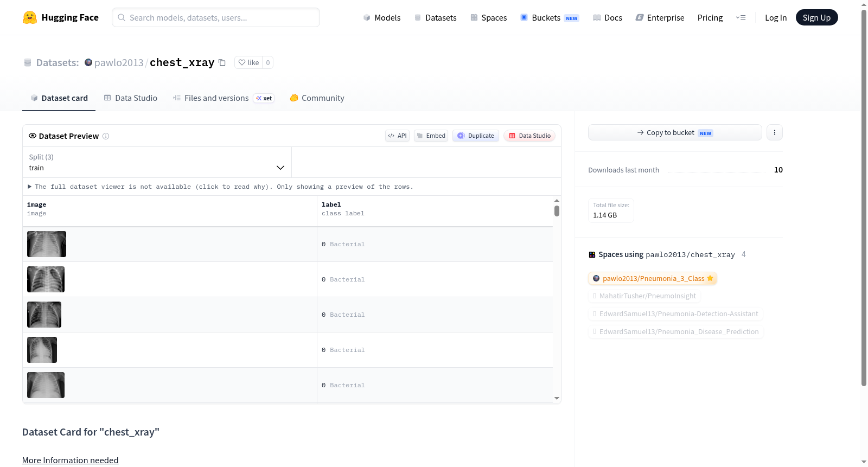This screenshot has width=868, height=467.
Task: Open the Pricing page link
Action: click(x=710, y=17)
